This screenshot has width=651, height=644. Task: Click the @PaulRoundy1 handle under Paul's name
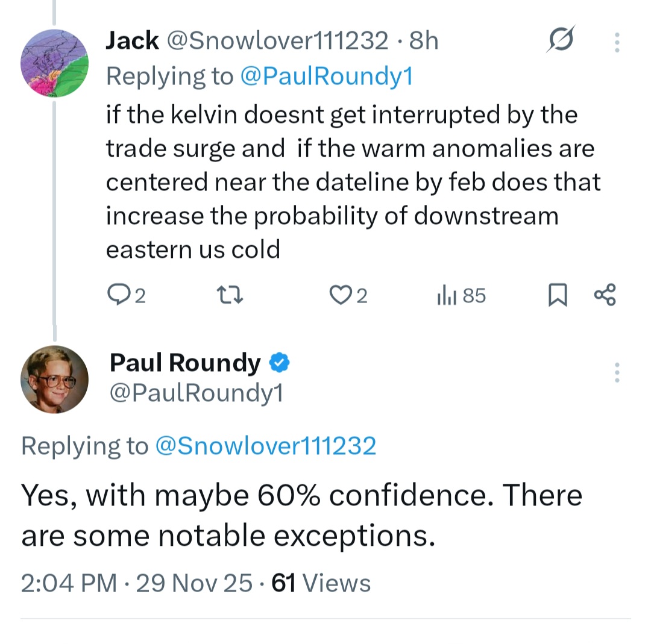tap(196, 393)
